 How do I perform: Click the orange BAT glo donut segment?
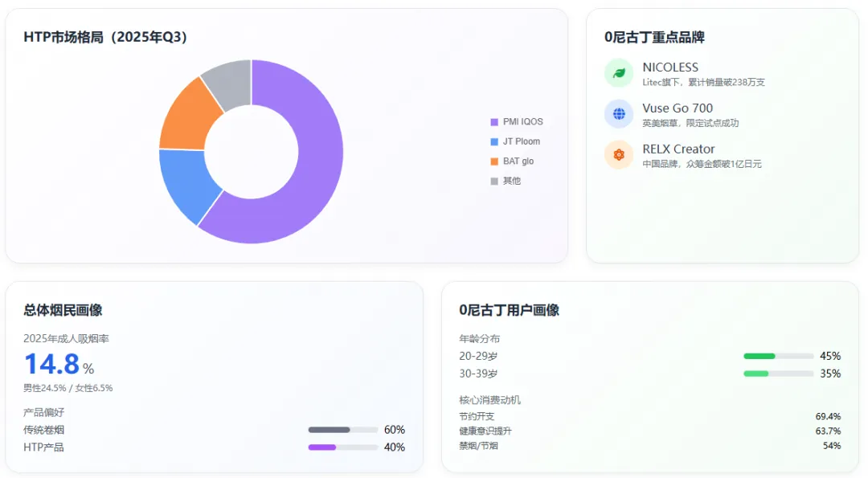(x=188, y=119)
